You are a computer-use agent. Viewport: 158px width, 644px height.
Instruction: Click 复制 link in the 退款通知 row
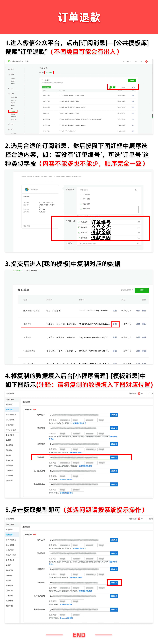115,324
